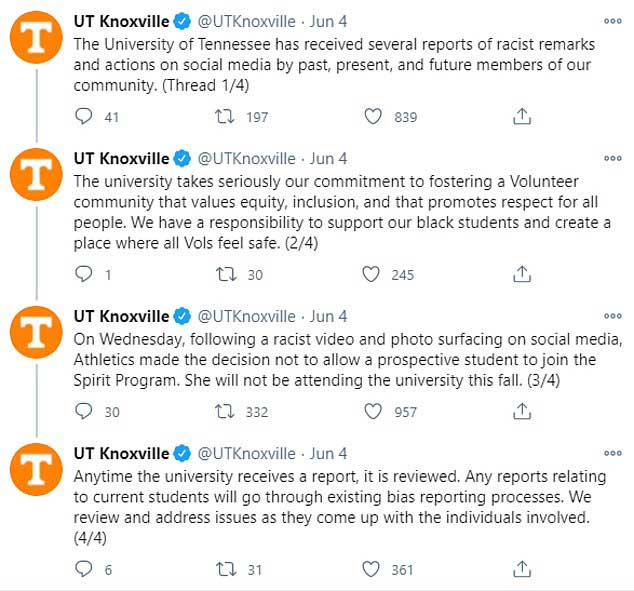Open the @UTKnoxville handle on the last tweet
Image resolution: width=634 pixels, height=591 pixels.
[x=246, y=454]
